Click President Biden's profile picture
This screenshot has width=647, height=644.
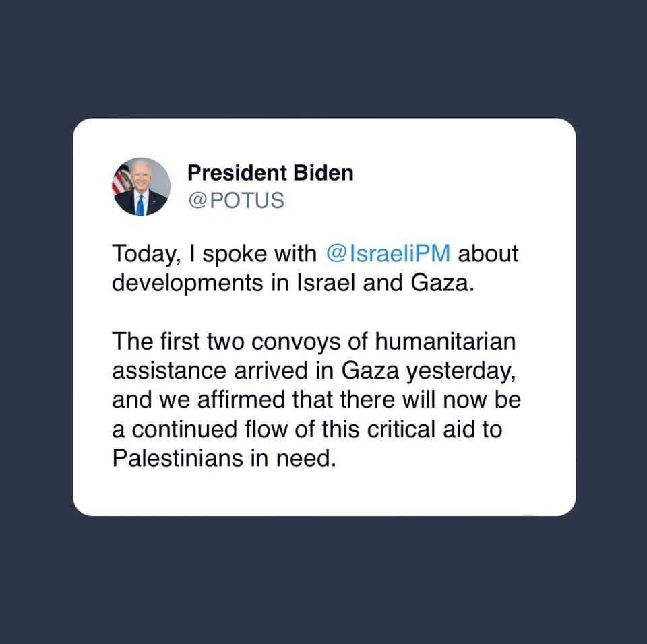(x=141, y=187)
